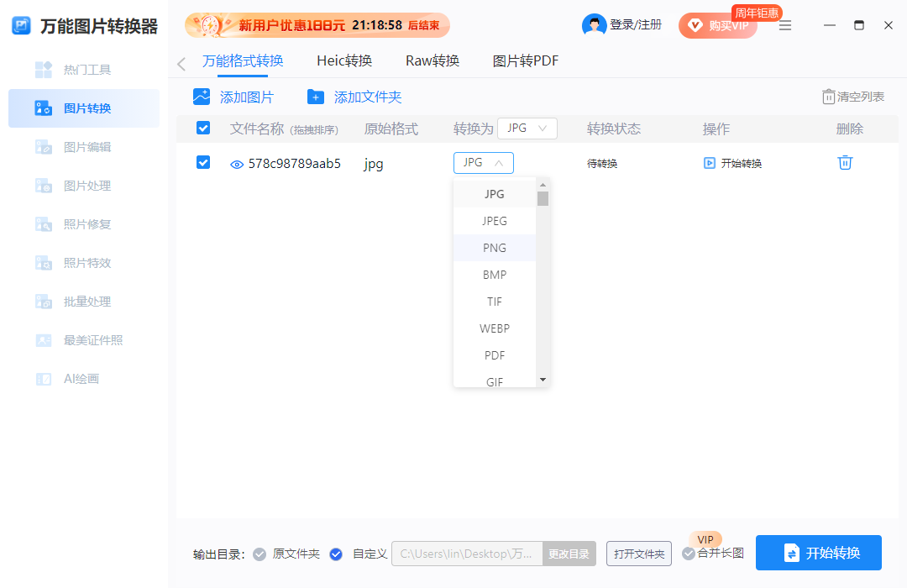Select the 自定义 output radio option
Viewport: 907px width, 588px height.
click(336, 554)
